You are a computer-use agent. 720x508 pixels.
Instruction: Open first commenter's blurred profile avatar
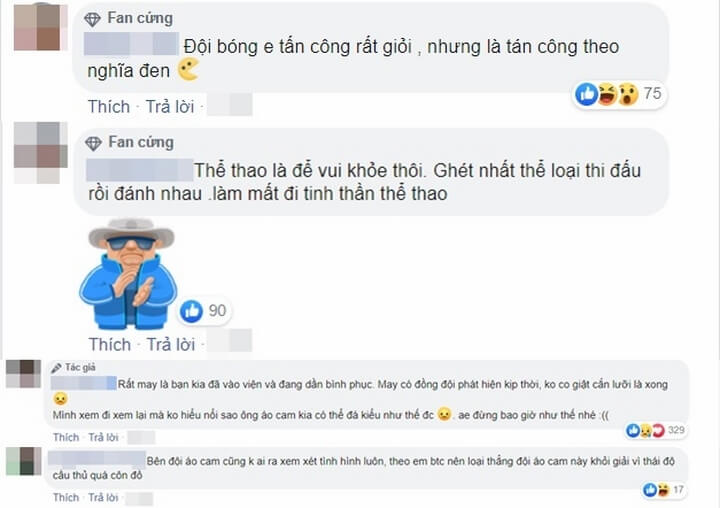40,26
